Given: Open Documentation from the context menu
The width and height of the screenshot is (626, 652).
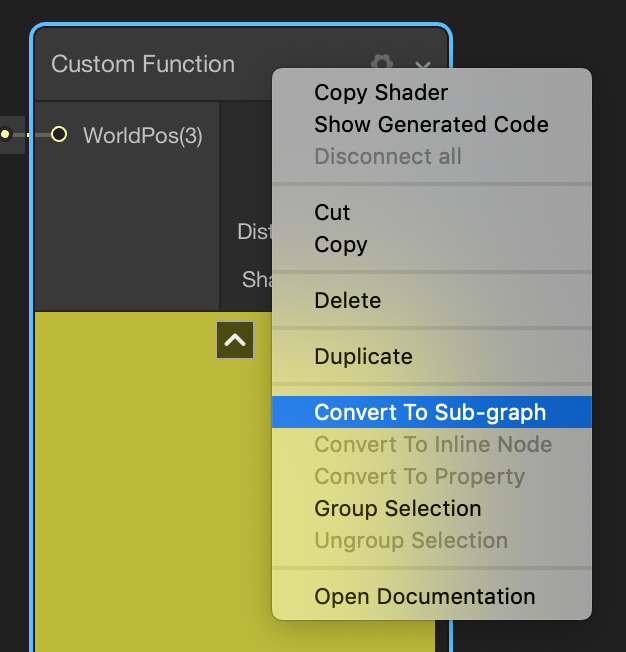Looking at the screenshot, I should pyautogui.click(x=431, y=596).
